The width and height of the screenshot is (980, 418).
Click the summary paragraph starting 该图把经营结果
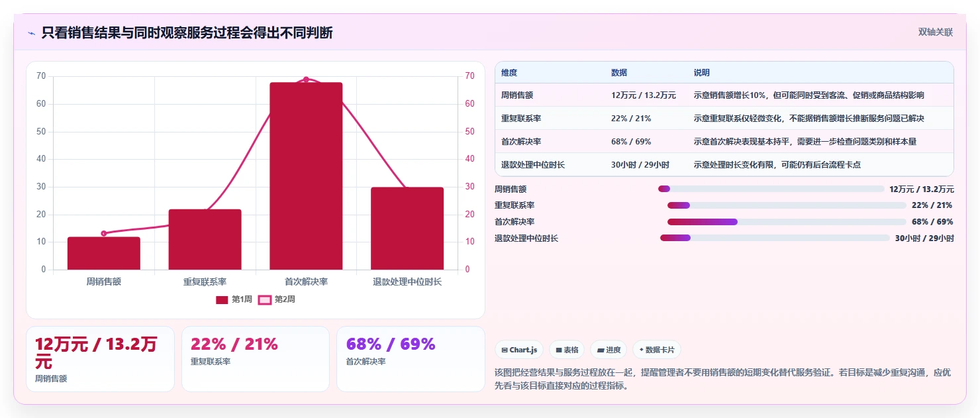click(x=723, y=379)
